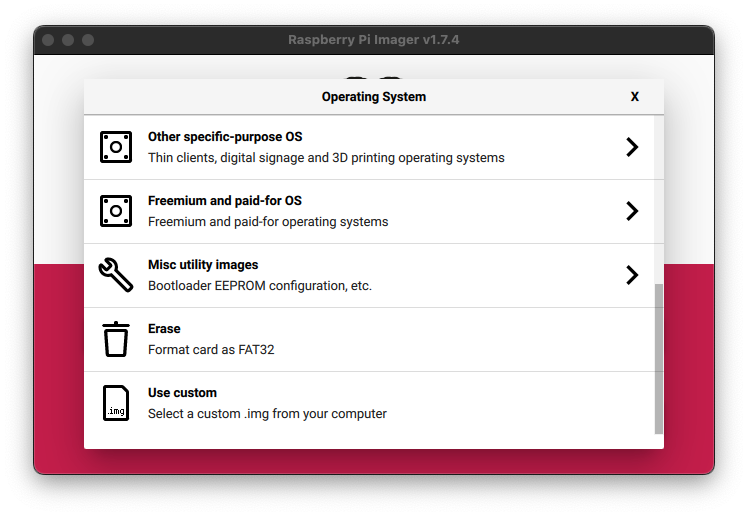The image size is (748, 516).
Task: Expand Misc utility images chevron arrow
Action: point(632,275)
